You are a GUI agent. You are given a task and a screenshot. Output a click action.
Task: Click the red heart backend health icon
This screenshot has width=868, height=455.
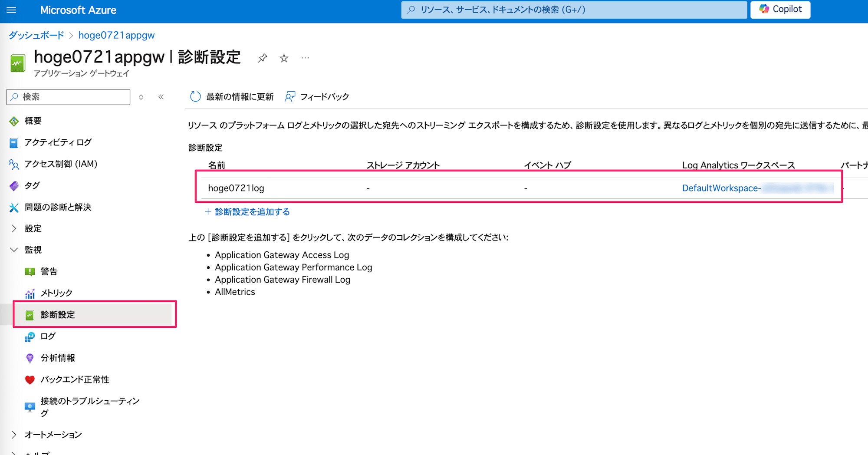click(x=30, y=380)
